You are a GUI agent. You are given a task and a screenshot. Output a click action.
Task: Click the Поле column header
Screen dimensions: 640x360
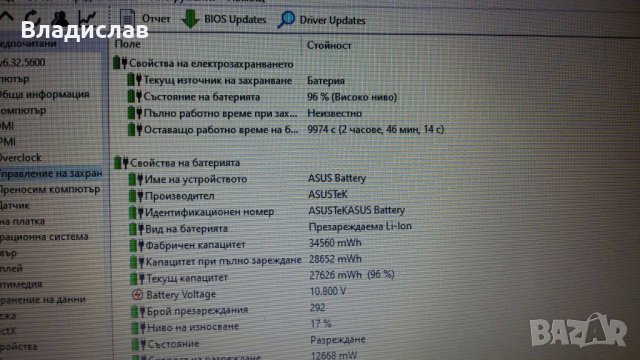click(x=127, y=44)
